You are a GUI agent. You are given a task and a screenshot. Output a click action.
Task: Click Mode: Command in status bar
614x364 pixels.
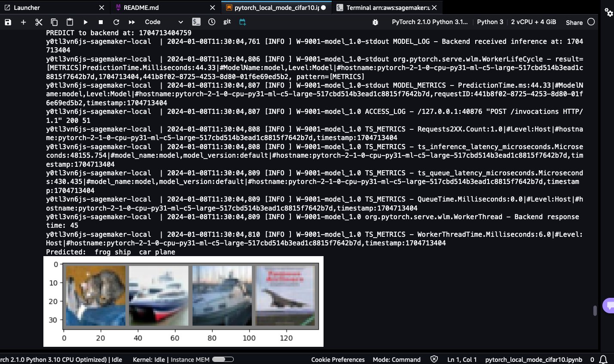397,360
